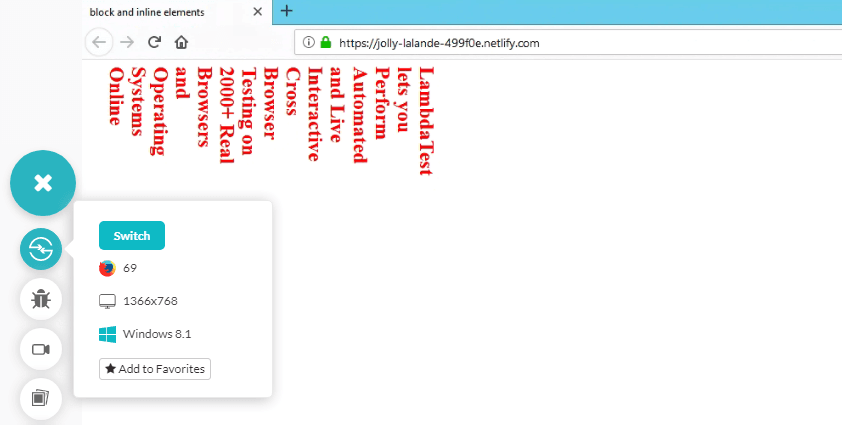Screen dimensions: 842x425
Task: Click the vertical 'lets you' red text
Action: pyautogui.click(x=404, y=99)
